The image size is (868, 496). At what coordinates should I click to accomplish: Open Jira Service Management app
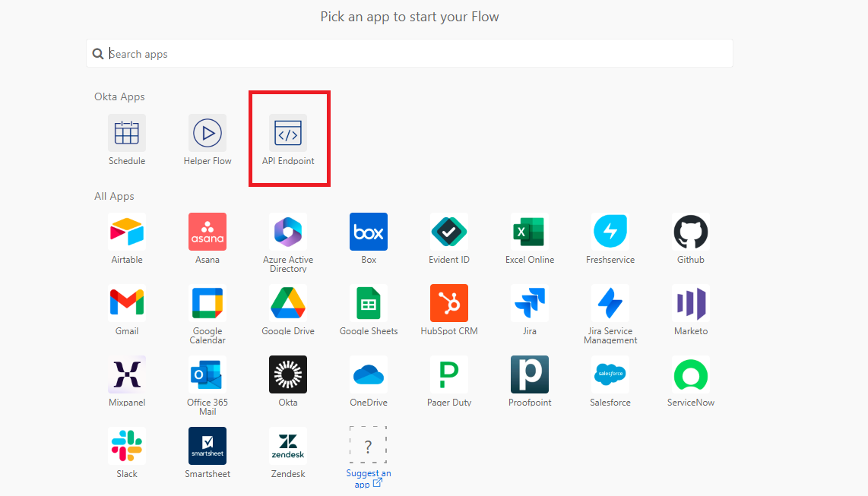coord(610,303)
